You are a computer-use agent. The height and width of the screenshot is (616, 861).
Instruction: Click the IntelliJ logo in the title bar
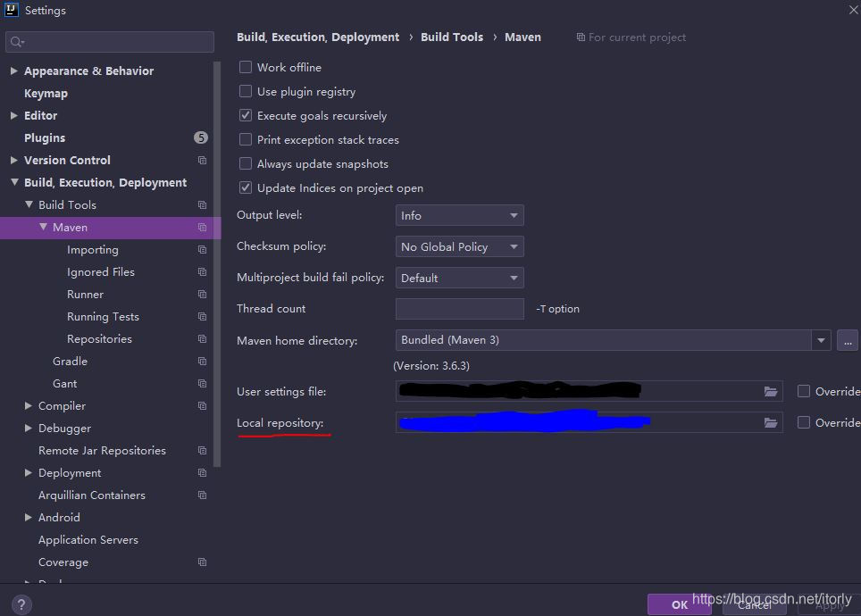click(11, 10)
